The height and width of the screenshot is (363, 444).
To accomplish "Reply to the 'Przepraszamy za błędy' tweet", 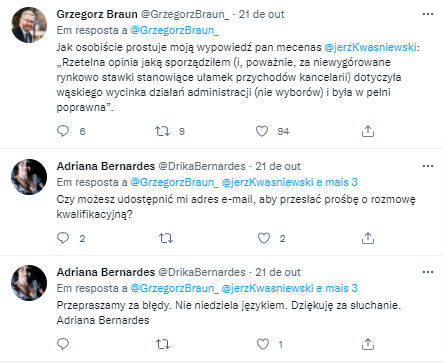I will [63, 344].
